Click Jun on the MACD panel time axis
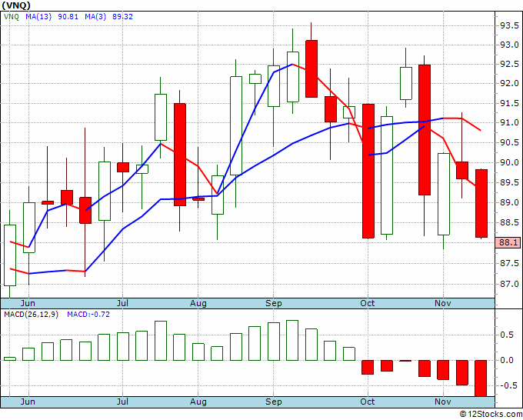The height and width of the screenshot is (420, 523). (28, 402)
